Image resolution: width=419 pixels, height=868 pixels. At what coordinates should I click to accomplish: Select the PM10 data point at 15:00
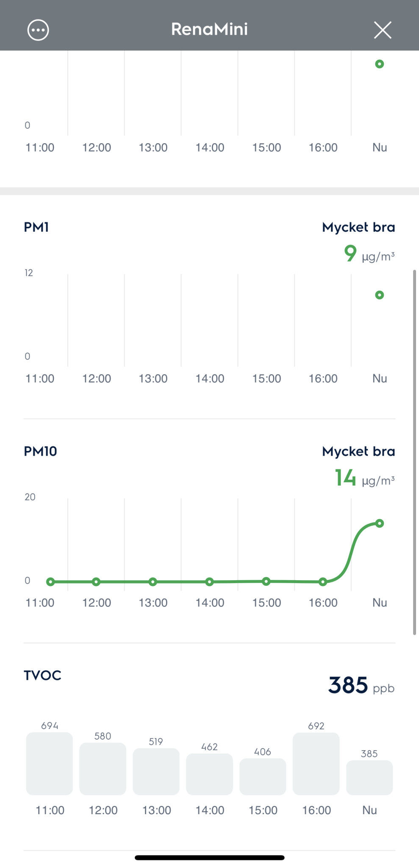(x=266, y=581)
